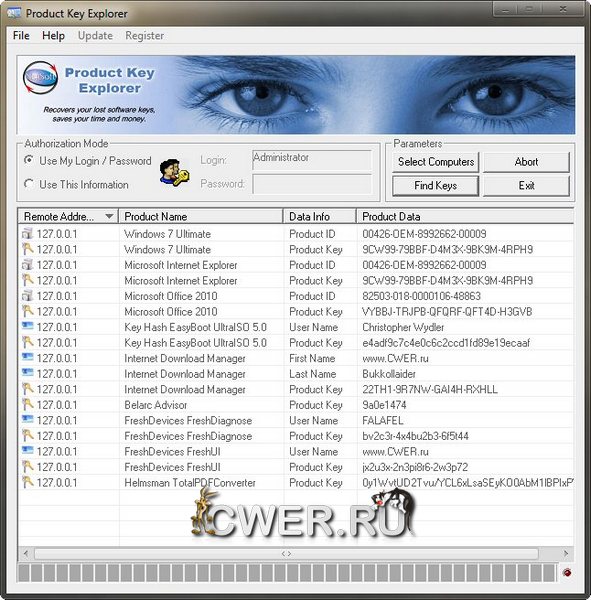Click the UltraISO User Name row icon
The height and width of the screenshot is (600, 591).
pyautogui.click(x=28, y=326)
